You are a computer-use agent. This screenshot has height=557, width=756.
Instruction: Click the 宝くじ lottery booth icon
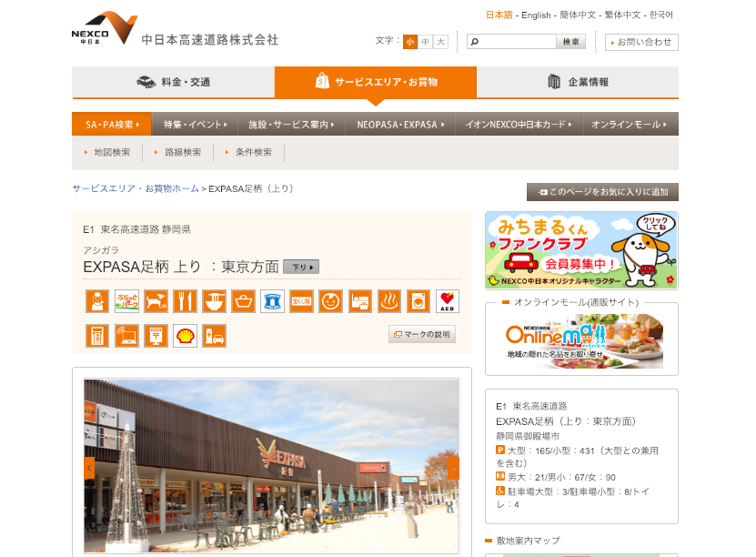pyautogui.click(x=302, y=301)
